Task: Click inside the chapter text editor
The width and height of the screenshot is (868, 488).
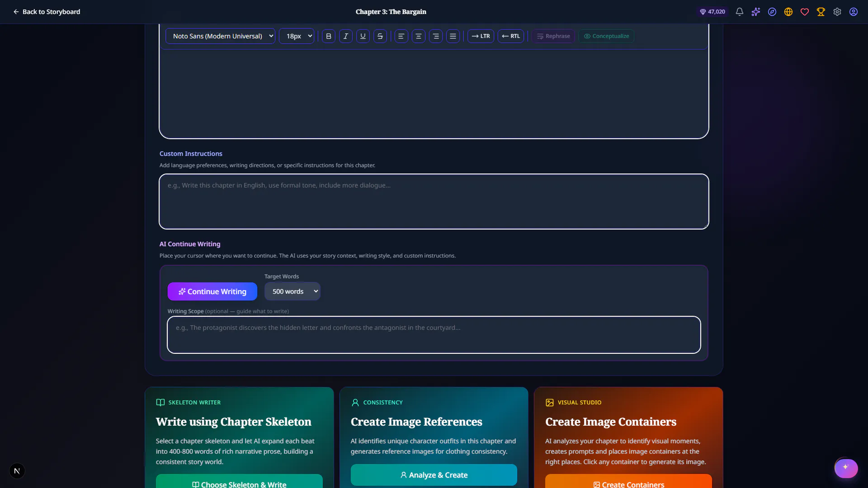Action: [434, 93]
